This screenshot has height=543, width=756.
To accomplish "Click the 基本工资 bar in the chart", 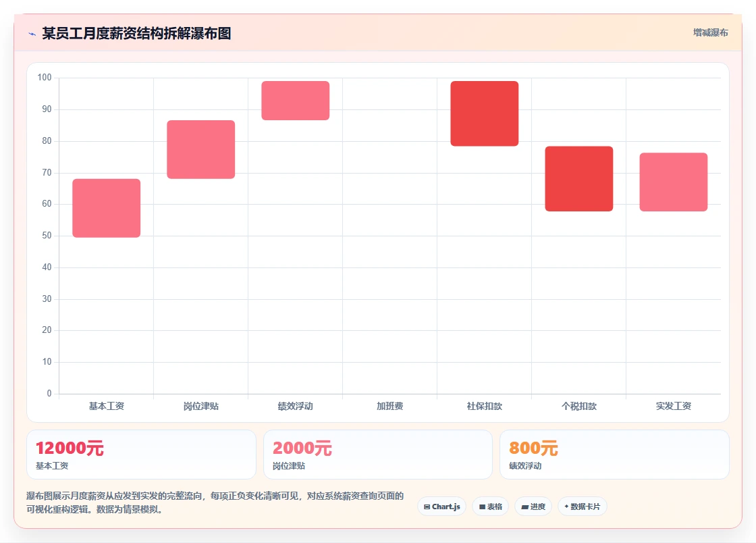I will [x=107, y=208].
